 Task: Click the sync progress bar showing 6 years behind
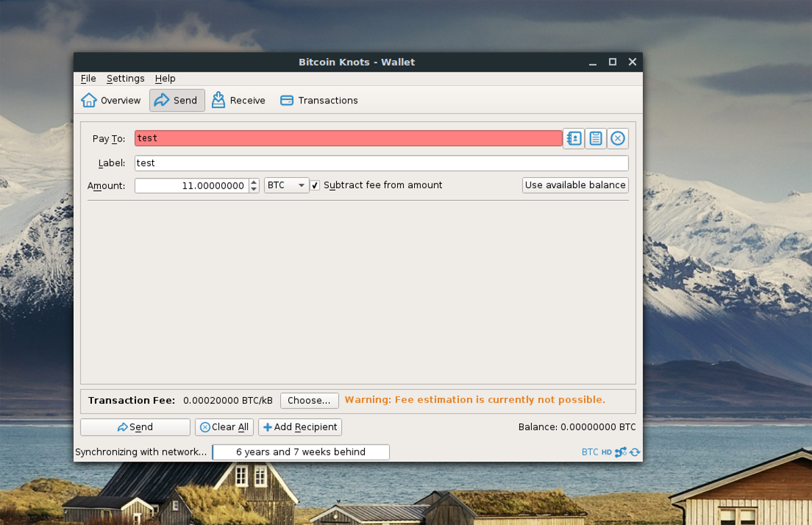[x=301, y=452]
